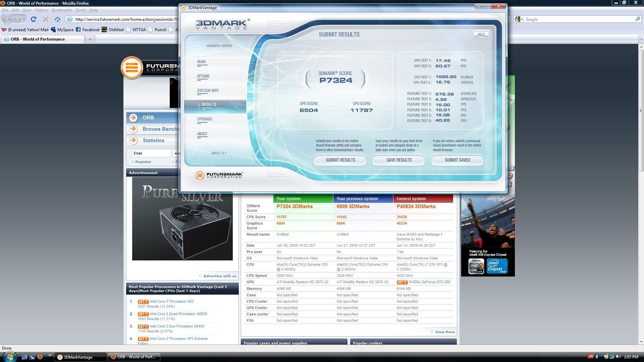The width and height of the screenshot is (644, 362).
Task: Switch to 3DMarkVantage taskbar button
Action: 81,357
